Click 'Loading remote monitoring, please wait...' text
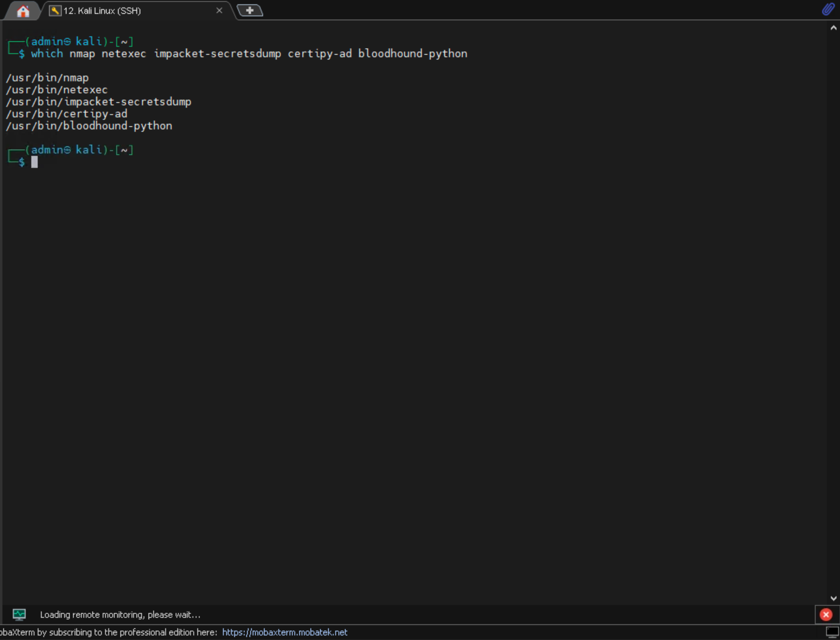The image size is (840, 640). (x=120, y=615)
